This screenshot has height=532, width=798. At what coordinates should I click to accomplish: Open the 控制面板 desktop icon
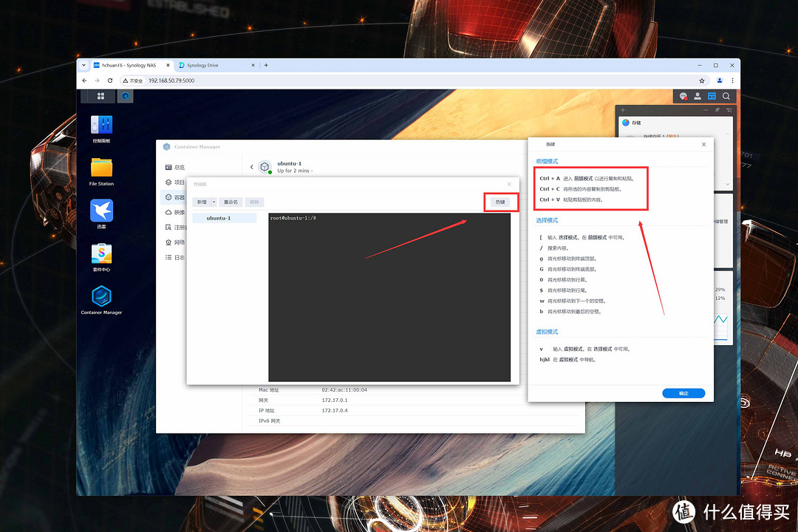(x=101, y=125)
